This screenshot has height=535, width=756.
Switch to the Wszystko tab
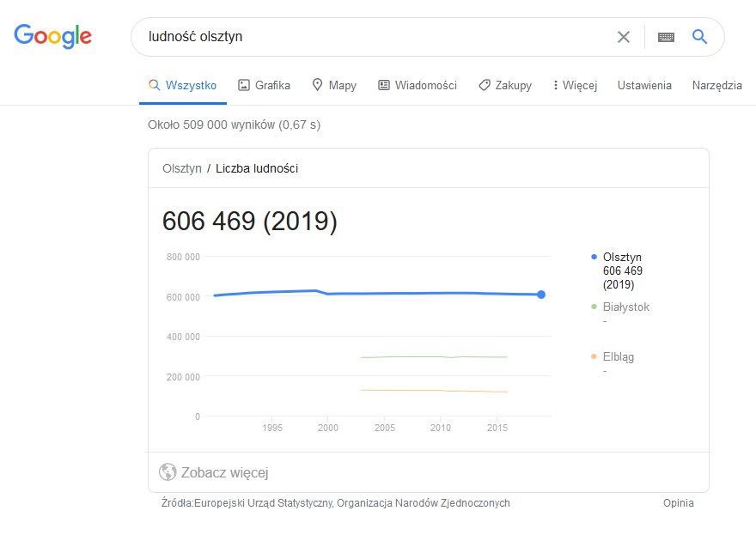click(183, 85)
